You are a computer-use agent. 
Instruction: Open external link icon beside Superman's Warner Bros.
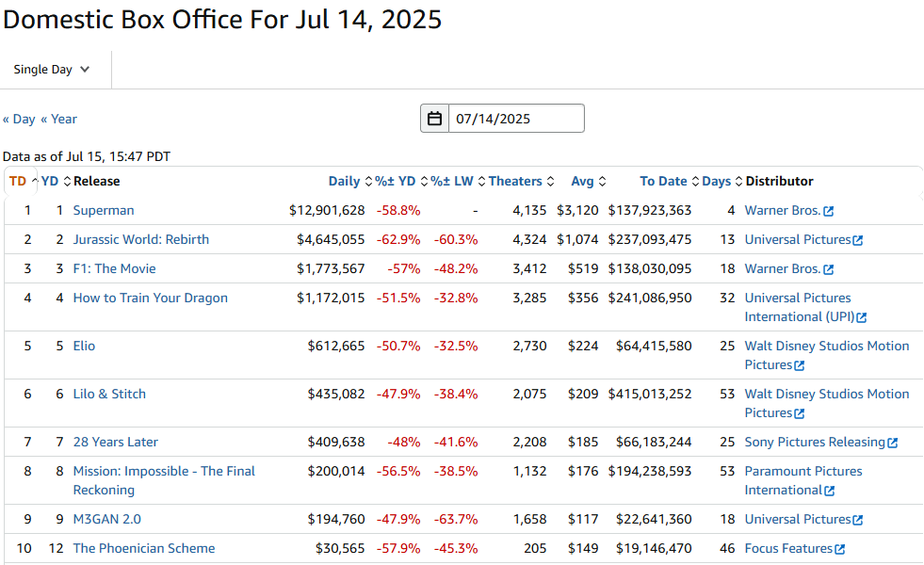pyautogui.click(x=829, y=211)
